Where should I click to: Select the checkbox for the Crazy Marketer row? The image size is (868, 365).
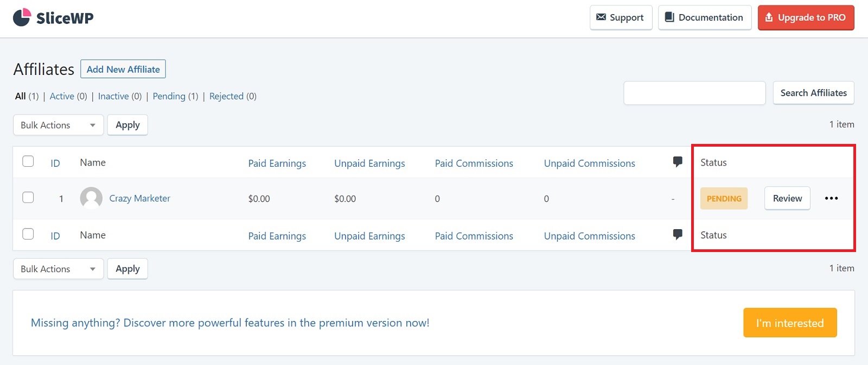click(x=28, y=197)
